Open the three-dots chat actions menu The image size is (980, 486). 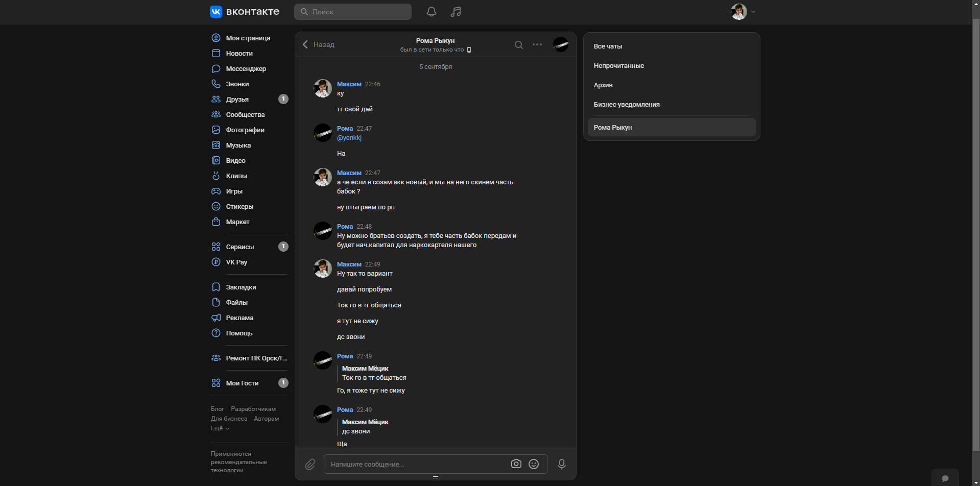[x=537, y=44]
